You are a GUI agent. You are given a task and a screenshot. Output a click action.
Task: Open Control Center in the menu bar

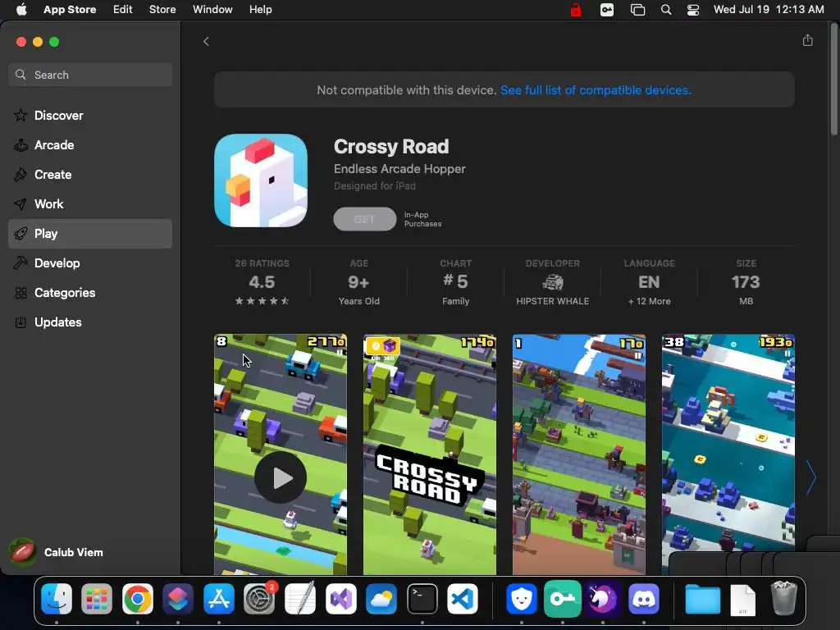693,10
